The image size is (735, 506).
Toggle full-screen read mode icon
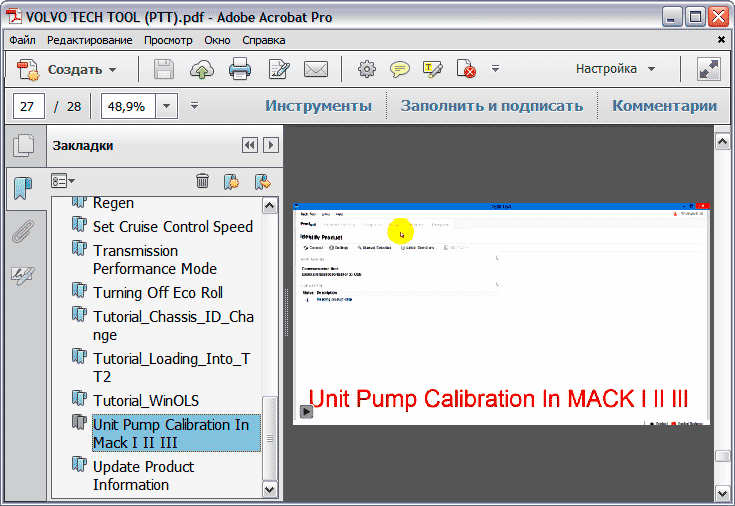point(709,70)
